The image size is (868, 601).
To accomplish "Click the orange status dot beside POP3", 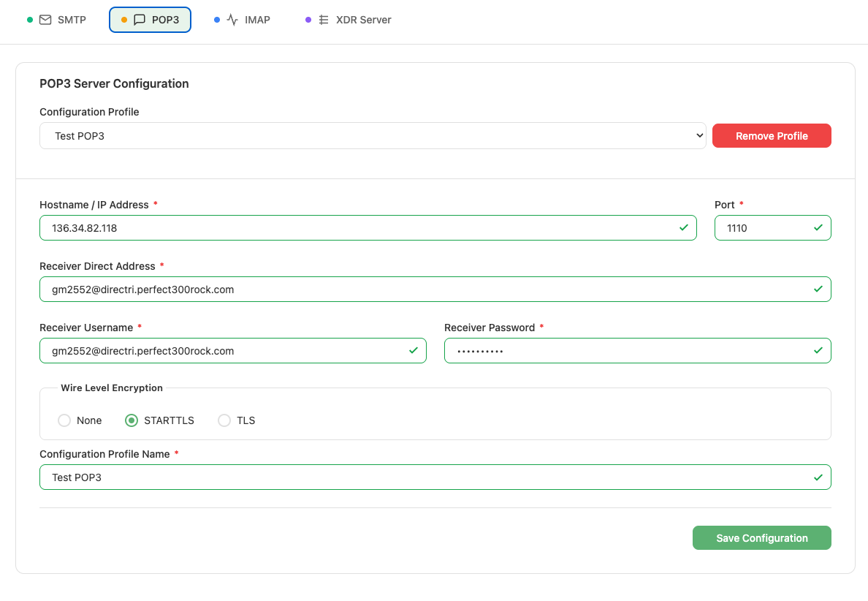I will pos(124,20).
